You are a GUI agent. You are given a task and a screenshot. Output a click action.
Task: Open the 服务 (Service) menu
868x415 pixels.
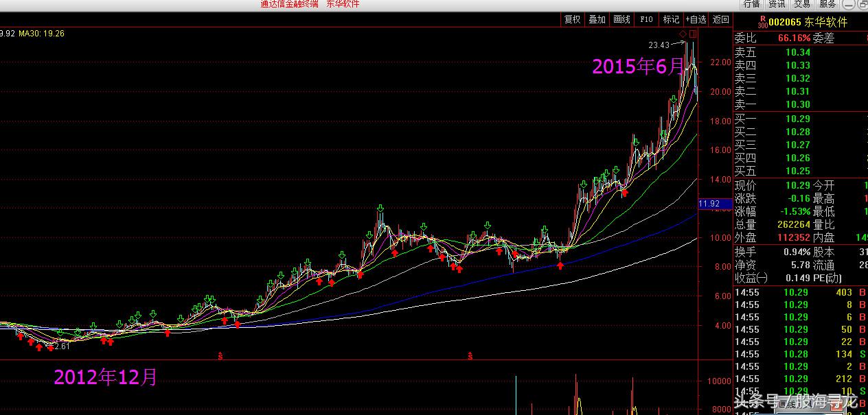click(x=827, y=4)
